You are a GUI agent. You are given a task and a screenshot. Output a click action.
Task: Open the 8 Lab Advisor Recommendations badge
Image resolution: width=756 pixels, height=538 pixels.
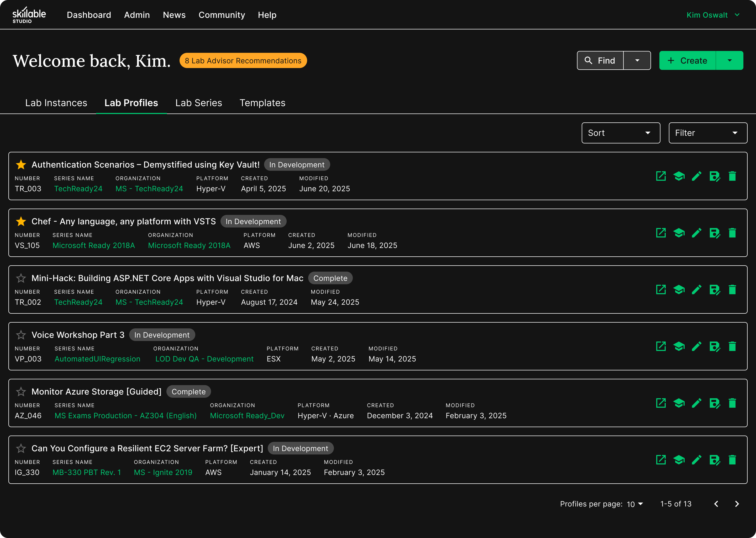point(243,61)
